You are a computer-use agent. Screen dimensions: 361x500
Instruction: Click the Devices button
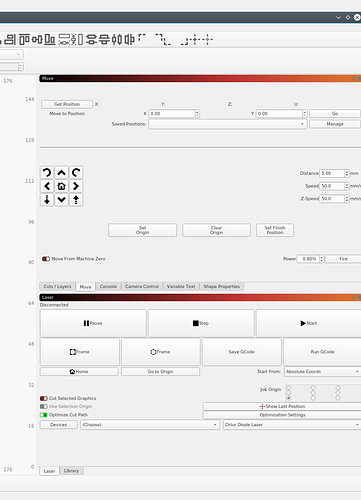(x=59, y=425)
